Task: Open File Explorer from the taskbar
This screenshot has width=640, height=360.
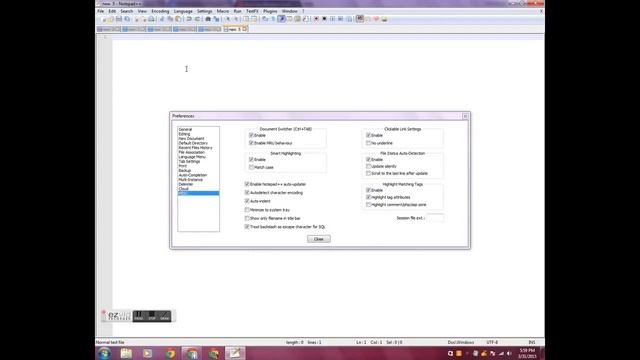Action: pyautogui.click(x=126, y=353)
